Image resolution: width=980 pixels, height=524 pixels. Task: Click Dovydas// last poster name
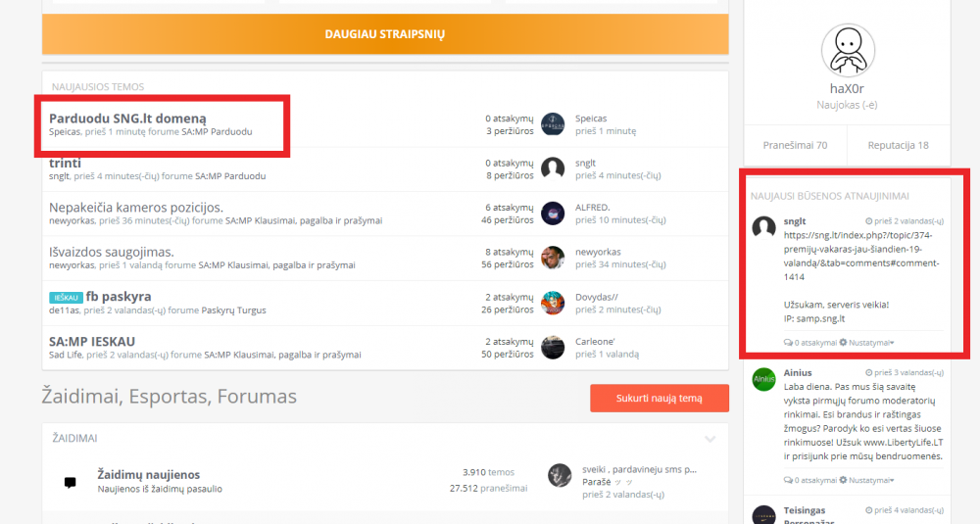pyautogui.click(x=596, y=297)
